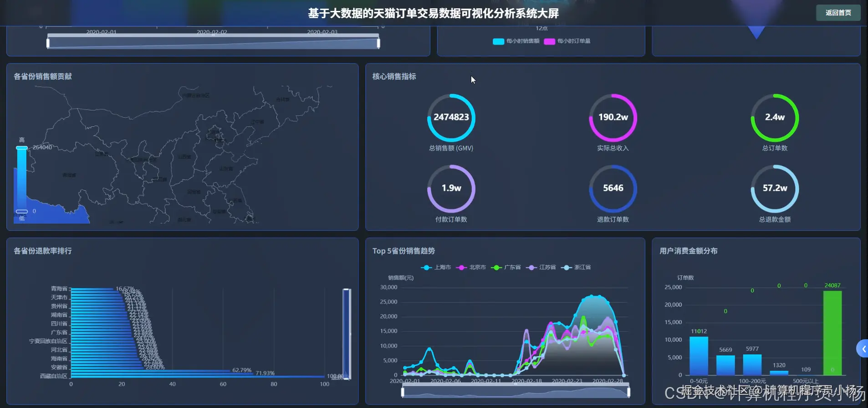Click the 销售额(元) axis title

tap(401, 278)
